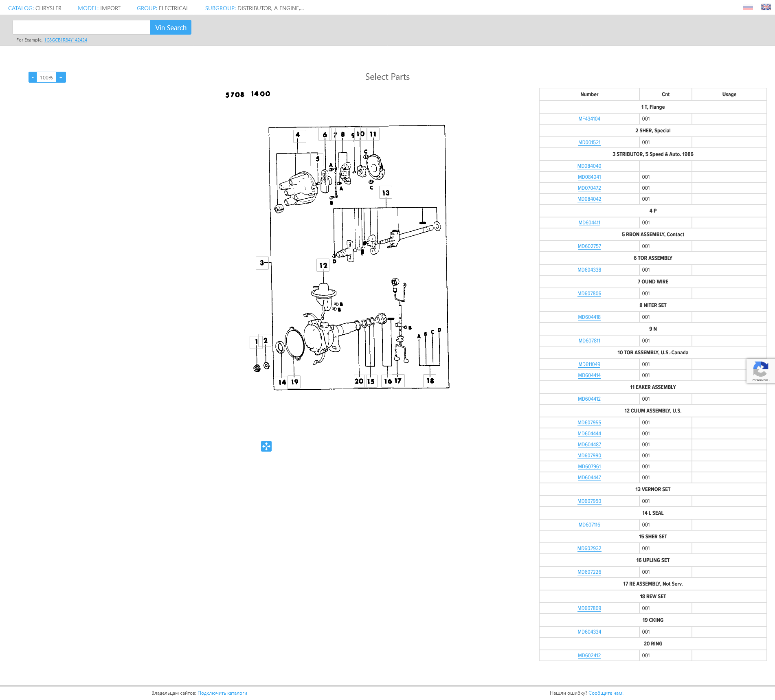Open the example VIN 1C8GCB1R84Y142424 link
The width and height of the screenshot is (775, 700).
[66, 40]
